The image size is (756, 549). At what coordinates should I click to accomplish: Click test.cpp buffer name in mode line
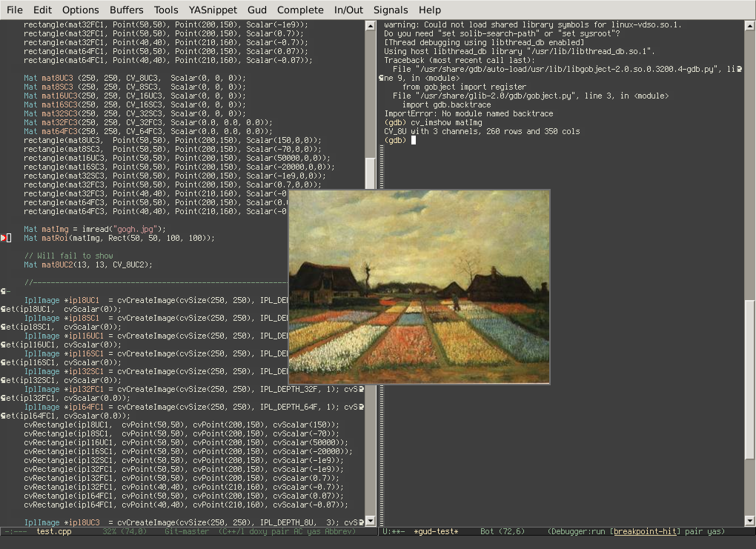tap(54, 532)
